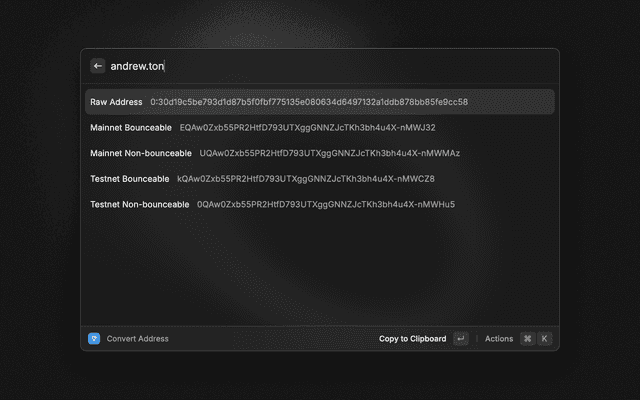Click the Convert Address command label
The width and height of the screenshot is (640, 400).
click(138, 339)
